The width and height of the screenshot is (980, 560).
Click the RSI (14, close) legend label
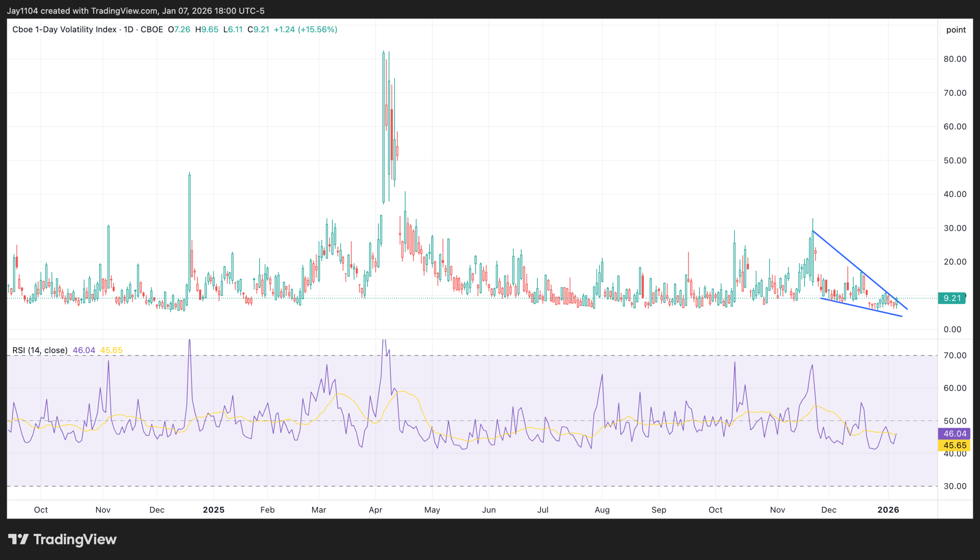[x=40, y=350]
